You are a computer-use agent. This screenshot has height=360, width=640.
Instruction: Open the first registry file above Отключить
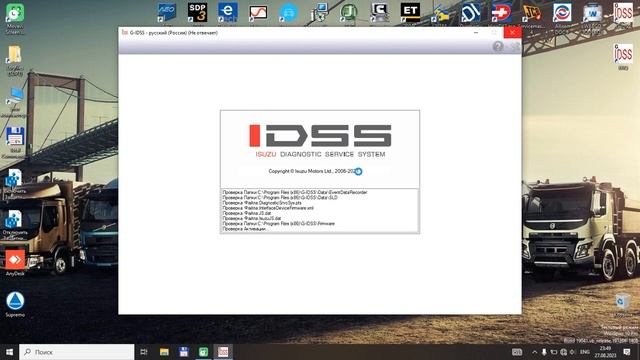click(14, 178)
